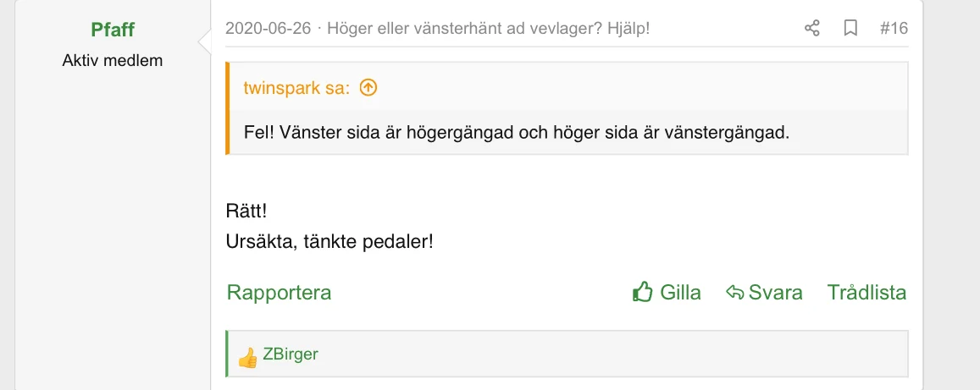Click the message text 'Ursäkta, tänkte pedaler!'
This screenshot has width=980, height=390.
click(x=329, y=241)
